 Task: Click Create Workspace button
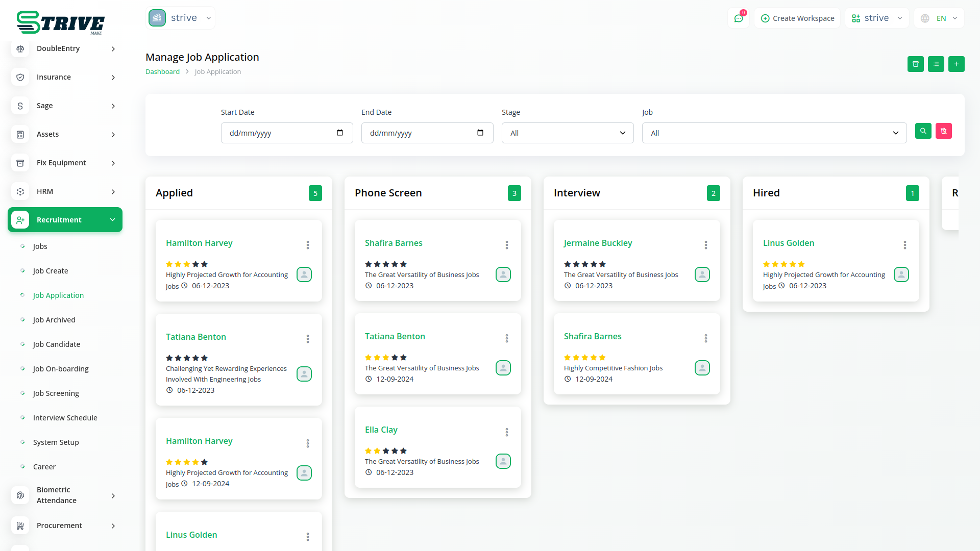tap(797, 18)
